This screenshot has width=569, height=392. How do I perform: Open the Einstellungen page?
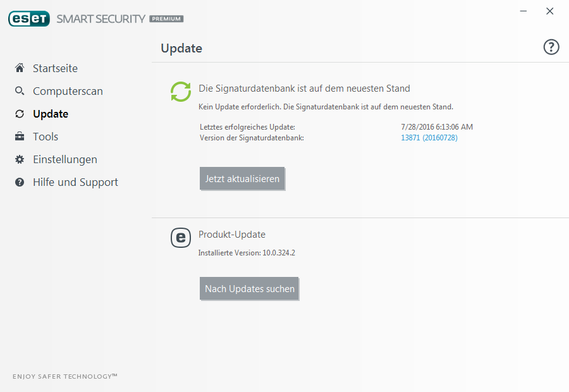click(x=65, y=159)
